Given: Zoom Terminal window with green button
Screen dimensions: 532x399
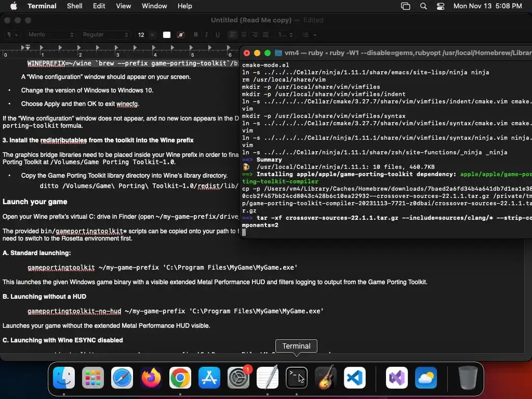Looking at the screenshot, I should coord(268,53).
